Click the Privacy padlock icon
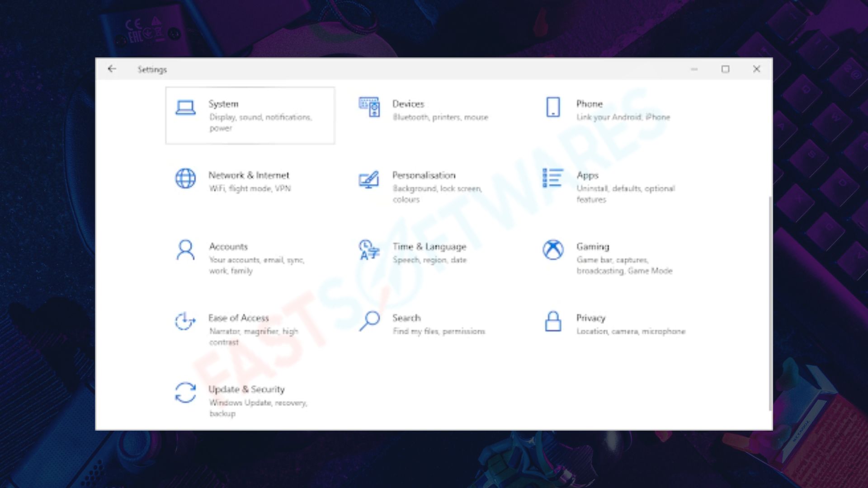Viewport: 868px width, 488px height. 553,321
